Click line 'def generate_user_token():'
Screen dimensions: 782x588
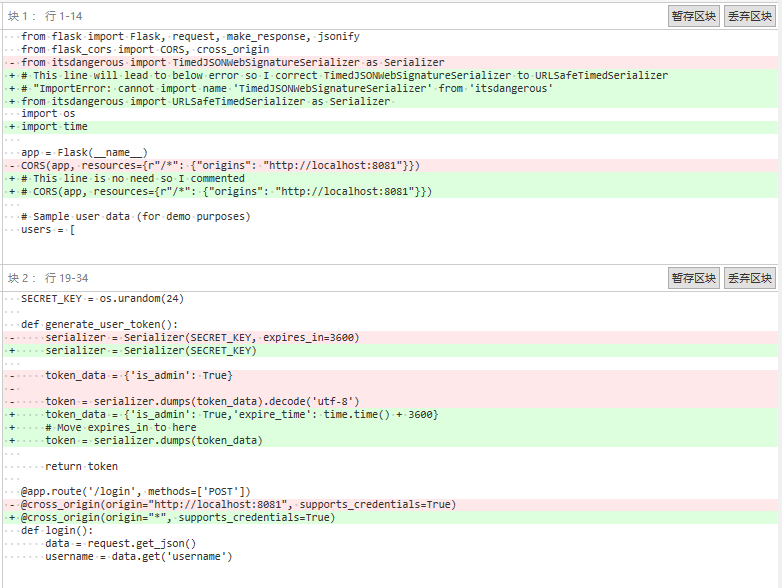pos(391,324)
